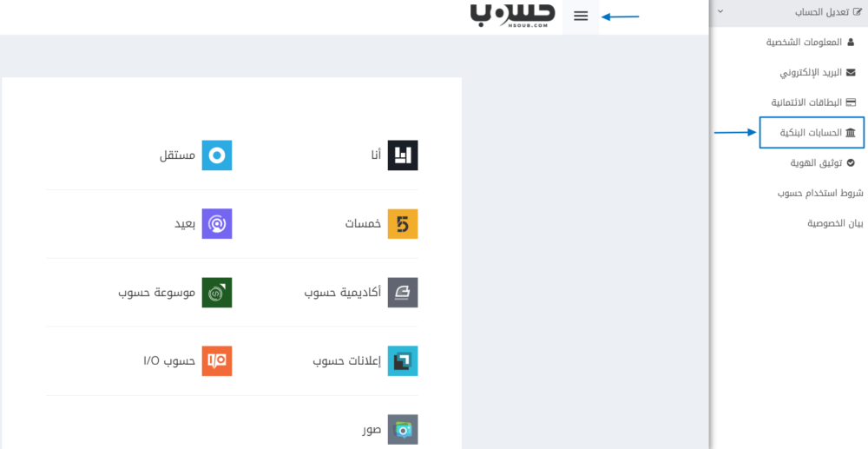This screenshot has width=868, height=449.
Task: Click the Hsoub Academy (أكاديمية حسوب) icon
Action: (403, 293)
